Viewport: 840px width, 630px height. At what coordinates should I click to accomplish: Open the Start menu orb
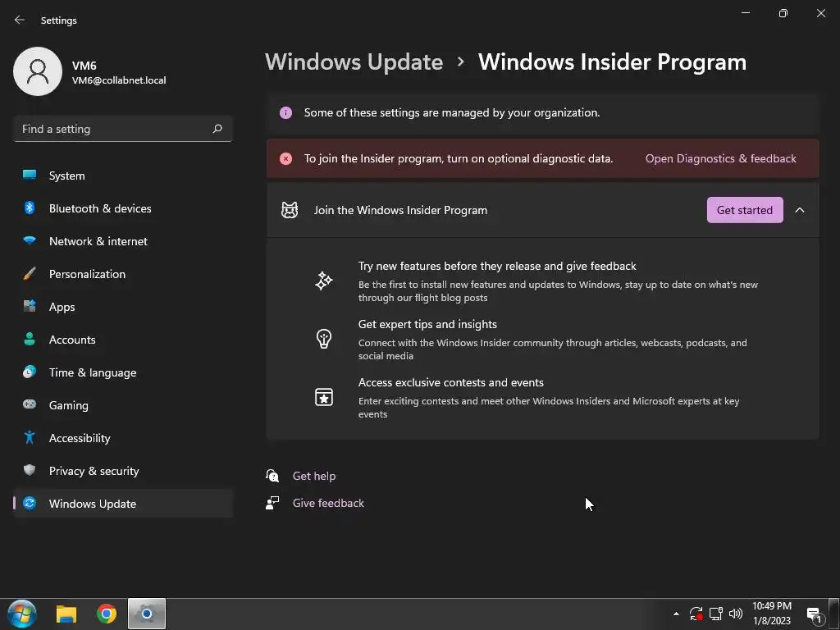(x=22, y=614)
